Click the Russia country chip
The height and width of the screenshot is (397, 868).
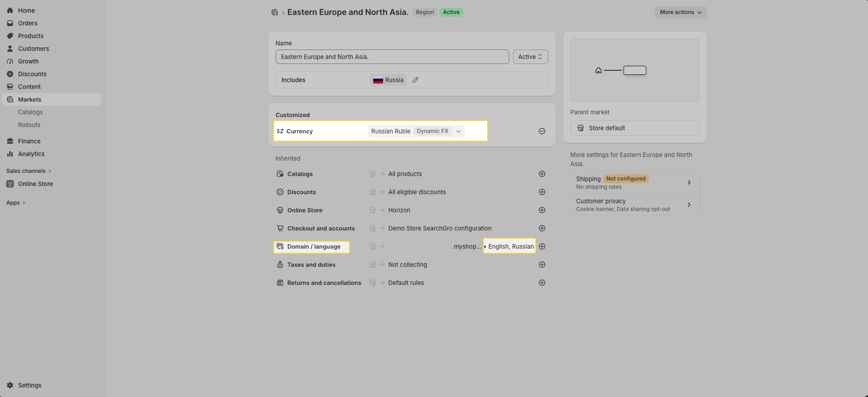coord(388,80)
